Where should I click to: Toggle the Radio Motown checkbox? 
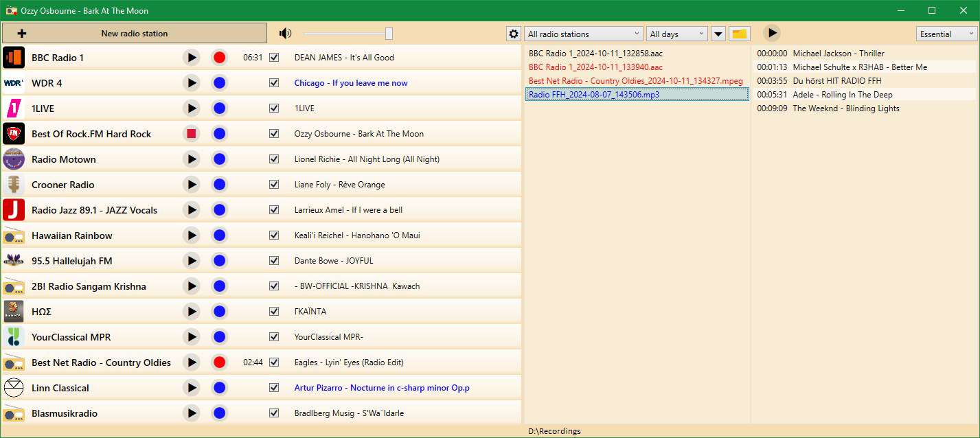point(274,159)
